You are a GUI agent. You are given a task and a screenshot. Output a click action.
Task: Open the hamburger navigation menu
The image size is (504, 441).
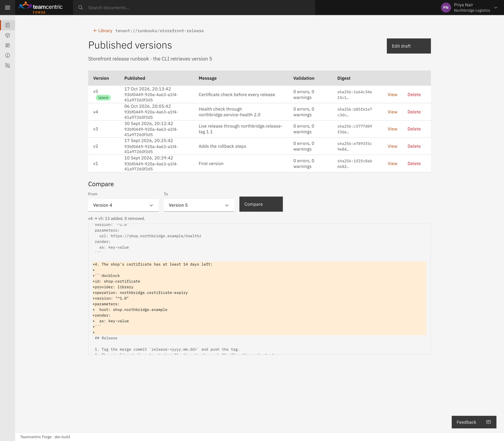point(7,7)
